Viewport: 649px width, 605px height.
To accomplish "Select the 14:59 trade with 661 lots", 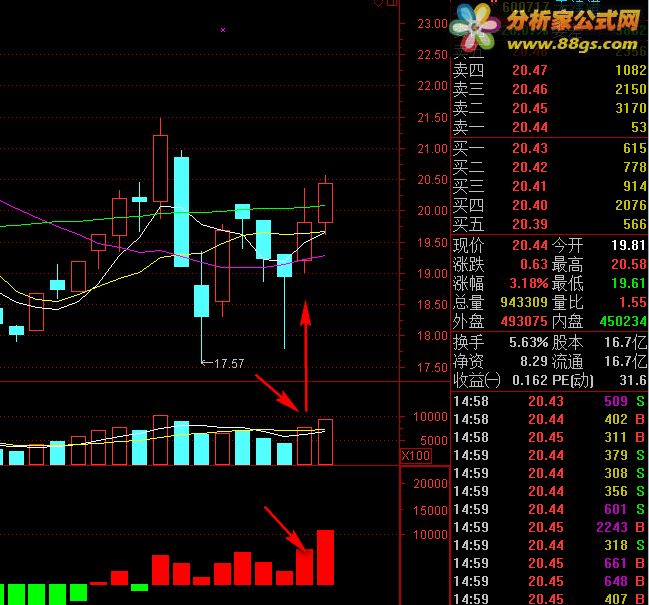I will (x=549, y=563).
